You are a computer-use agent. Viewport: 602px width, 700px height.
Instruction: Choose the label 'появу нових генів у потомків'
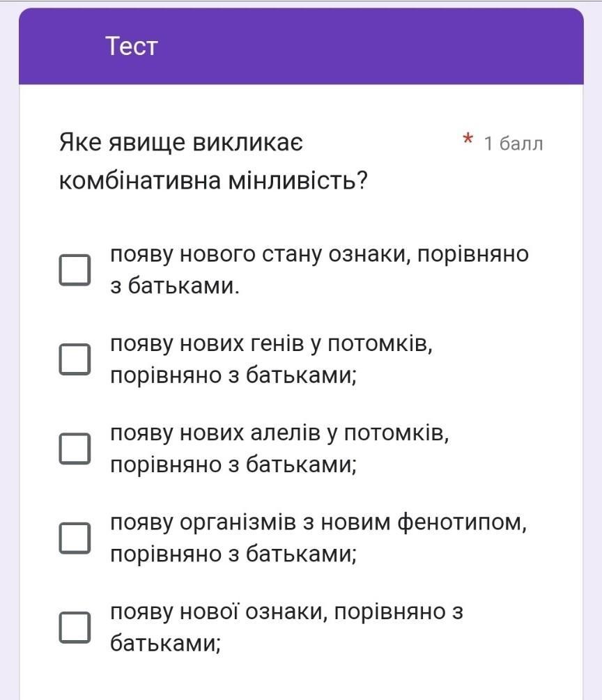point(271,345)
